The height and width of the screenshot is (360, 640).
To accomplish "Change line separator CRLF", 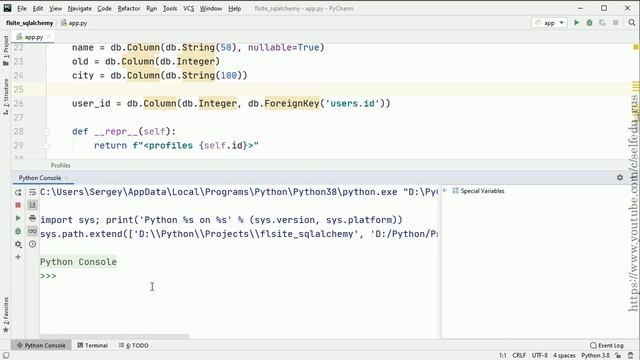I will (519, 356).
